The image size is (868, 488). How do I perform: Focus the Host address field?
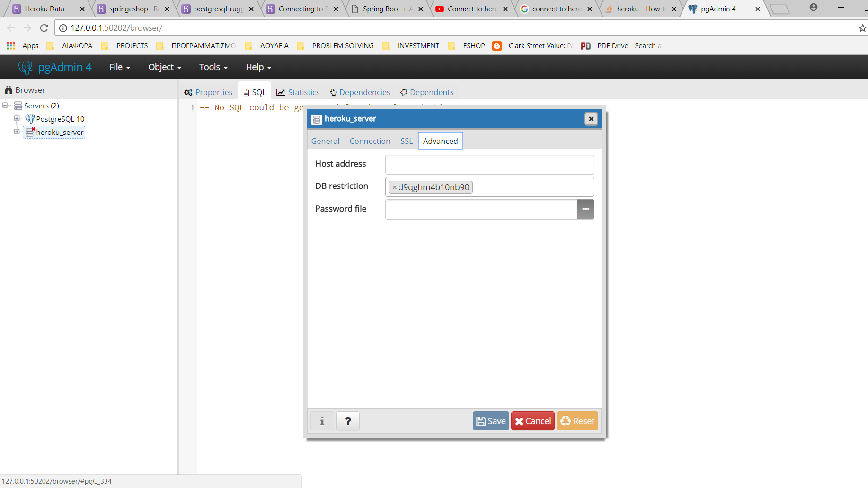(x=489, y=165)
